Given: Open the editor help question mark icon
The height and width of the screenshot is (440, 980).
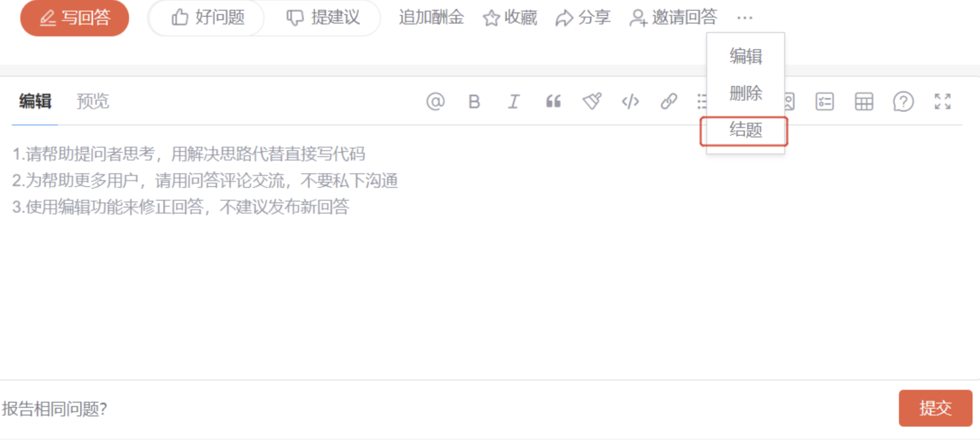Looking at the screenshot, I should pyautogui.click(x=903, y=101).
